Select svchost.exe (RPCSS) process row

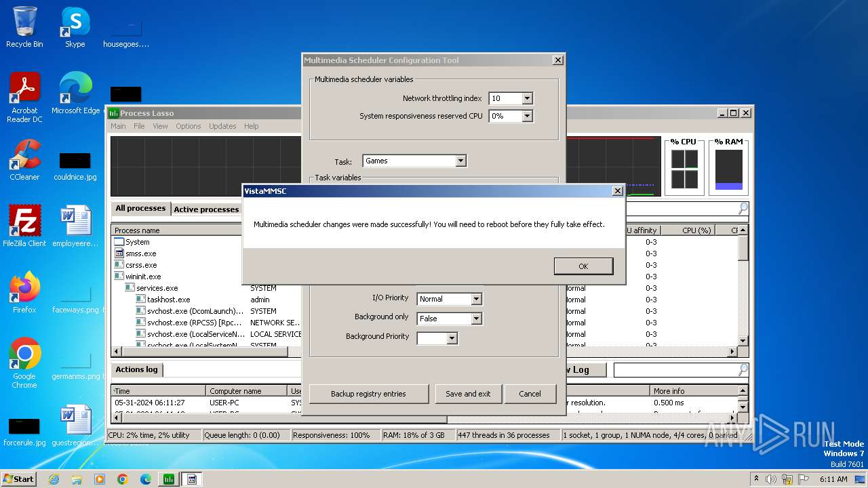pyautogui.click(x=195, y=323)
